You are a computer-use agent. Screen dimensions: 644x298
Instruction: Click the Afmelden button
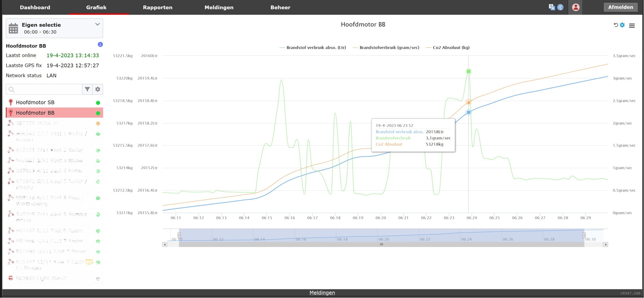pos(620,7)
